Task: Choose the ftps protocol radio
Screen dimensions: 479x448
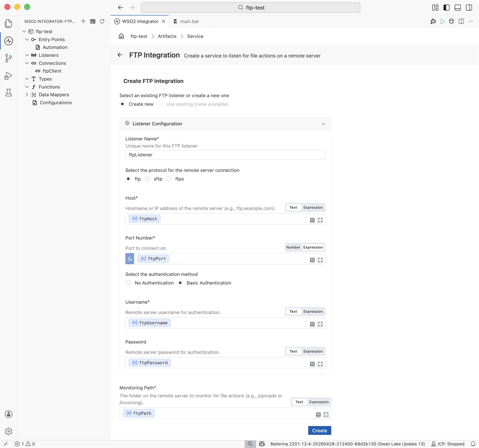Action: coord(169,179)
